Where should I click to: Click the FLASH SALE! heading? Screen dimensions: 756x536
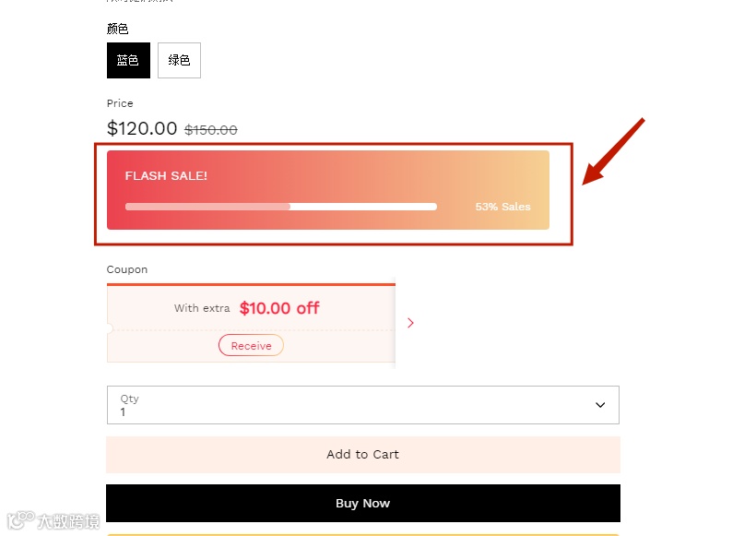click(x=166, y=176)
